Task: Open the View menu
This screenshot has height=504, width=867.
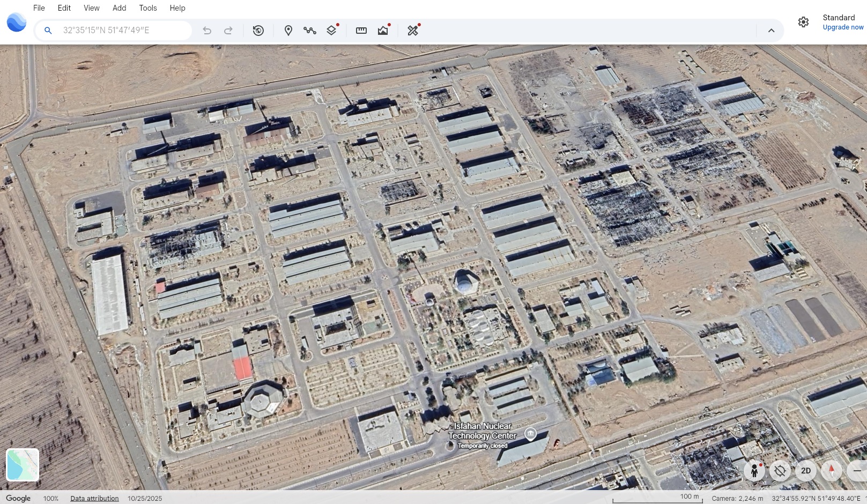Action: pos(92,8)
